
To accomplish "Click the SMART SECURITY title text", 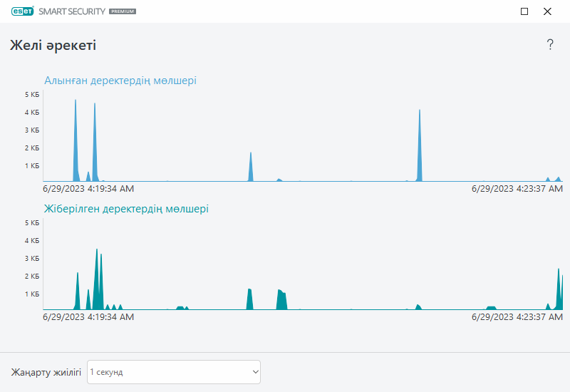I will (72, 11).
